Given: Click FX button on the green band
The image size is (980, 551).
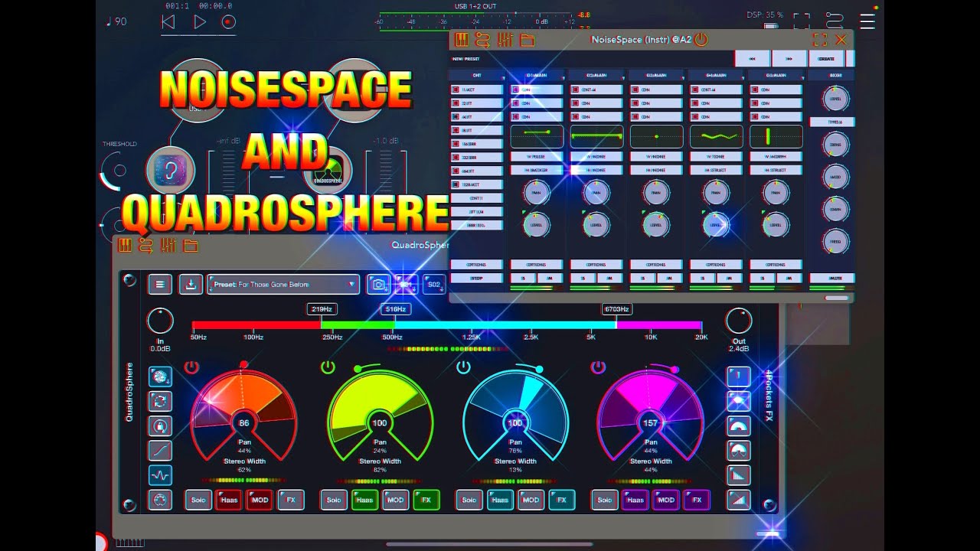Looking at the screenshot, I should tap(426, 500).
